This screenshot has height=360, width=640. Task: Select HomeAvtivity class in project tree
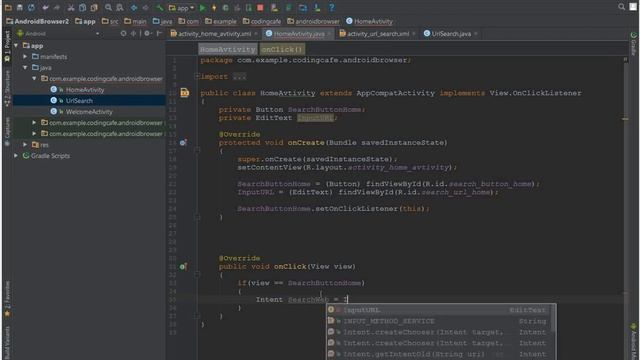[x=85, y=89]
